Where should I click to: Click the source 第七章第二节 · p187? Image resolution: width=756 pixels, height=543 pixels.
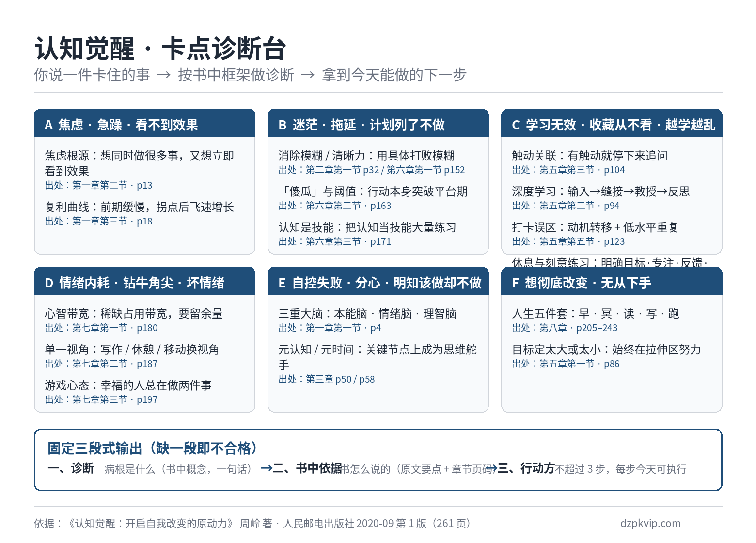(x=101, y=364)
